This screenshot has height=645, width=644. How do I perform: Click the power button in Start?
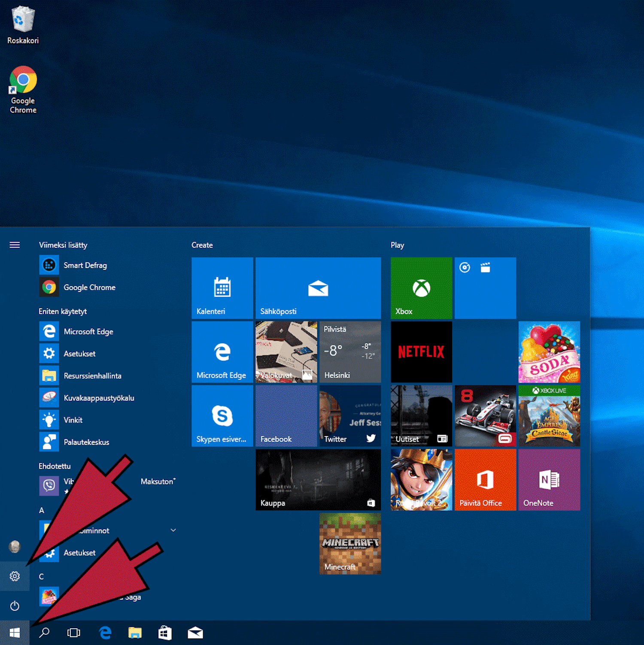point(15,606)
